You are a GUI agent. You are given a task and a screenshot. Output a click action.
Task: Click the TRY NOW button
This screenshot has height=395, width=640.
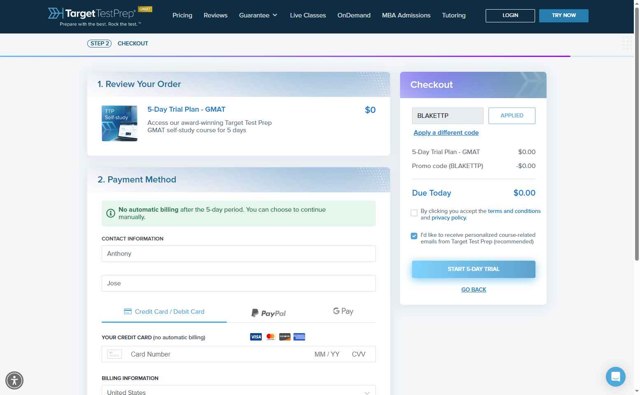[564, 16]
